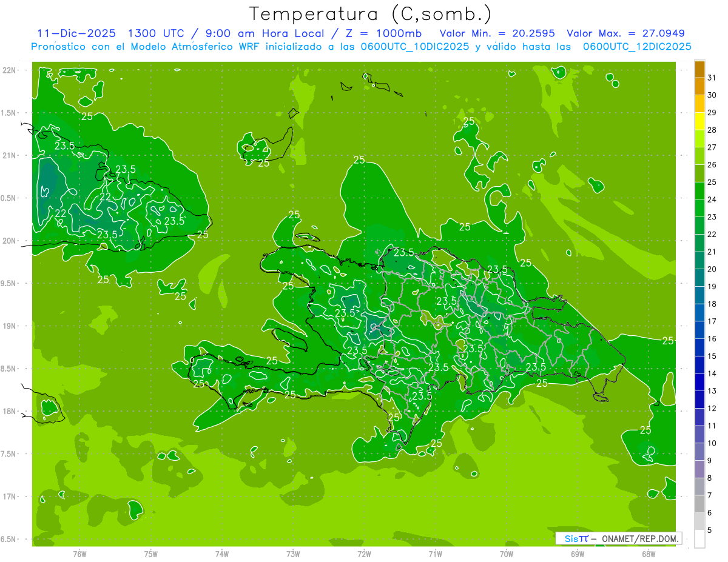Click the '10' label on the color scale
The image size is (728, 562).
(712, 443)
